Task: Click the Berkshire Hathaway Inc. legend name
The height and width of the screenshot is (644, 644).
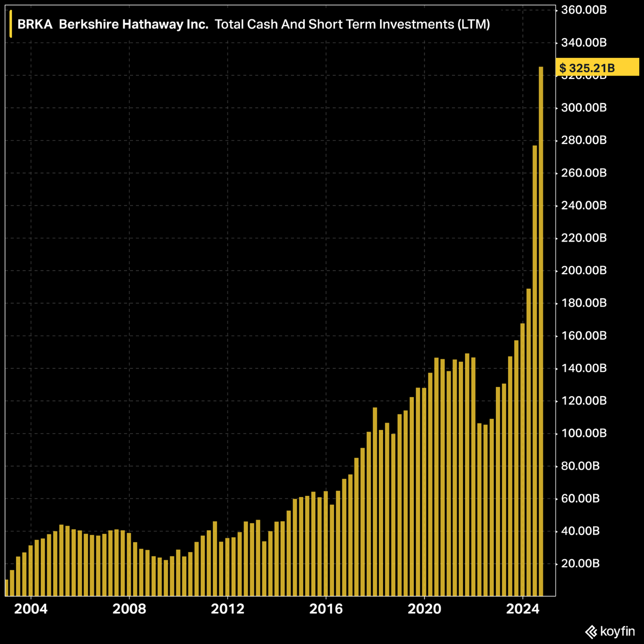Action: [x=134, y=25]
